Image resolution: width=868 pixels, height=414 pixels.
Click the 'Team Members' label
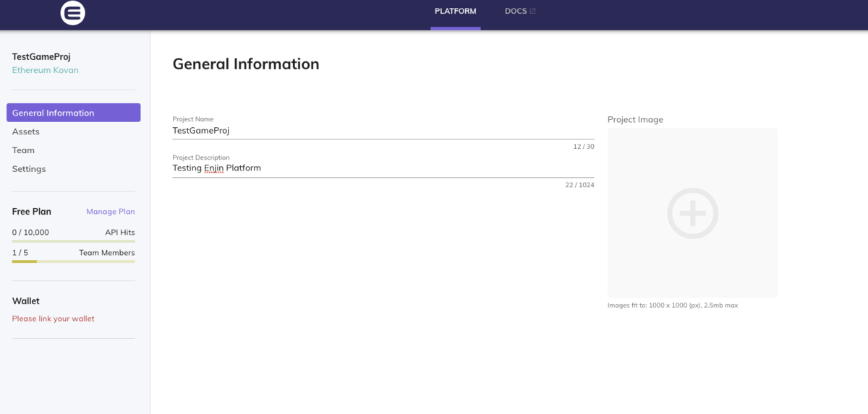[107, 253]
